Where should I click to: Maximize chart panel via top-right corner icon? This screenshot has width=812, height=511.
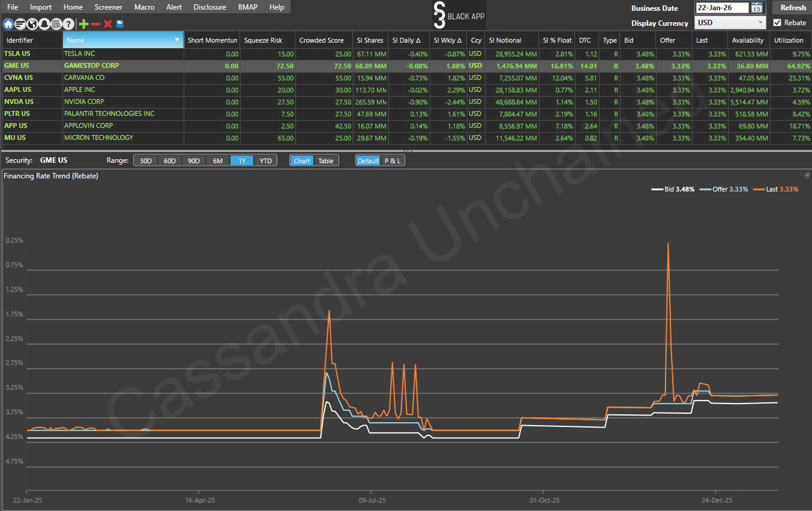click(807, 175)
